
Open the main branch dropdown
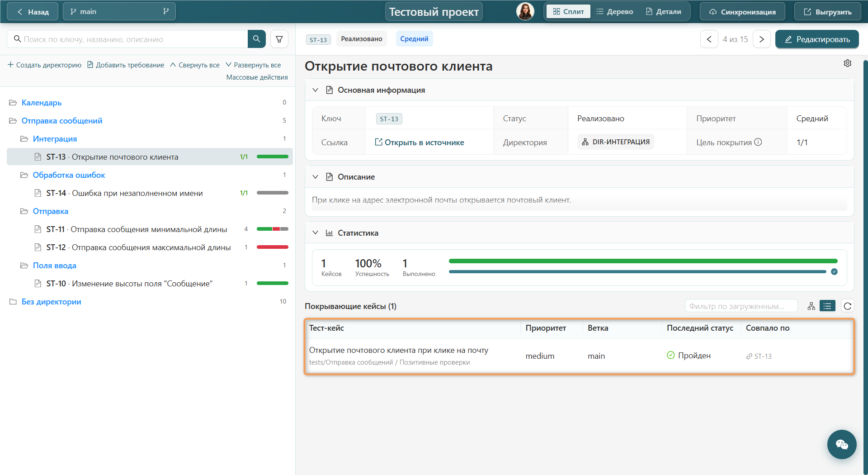tap(119, 12)
